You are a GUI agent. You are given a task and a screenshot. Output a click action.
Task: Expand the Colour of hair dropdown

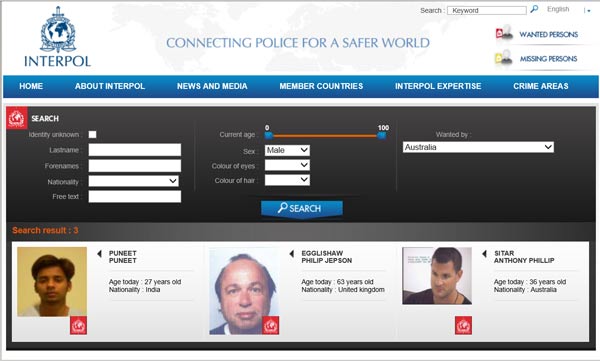[x=287, y=180]
